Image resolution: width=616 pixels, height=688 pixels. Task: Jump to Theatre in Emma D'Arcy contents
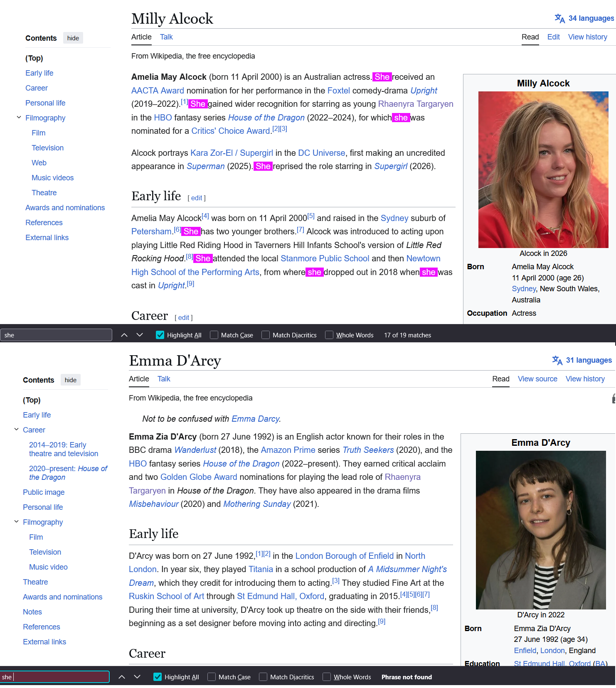[35, 582]
